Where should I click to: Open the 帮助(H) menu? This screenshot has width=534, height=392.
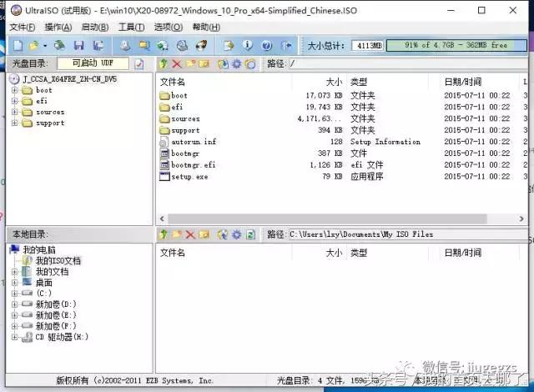pos(206,28)
